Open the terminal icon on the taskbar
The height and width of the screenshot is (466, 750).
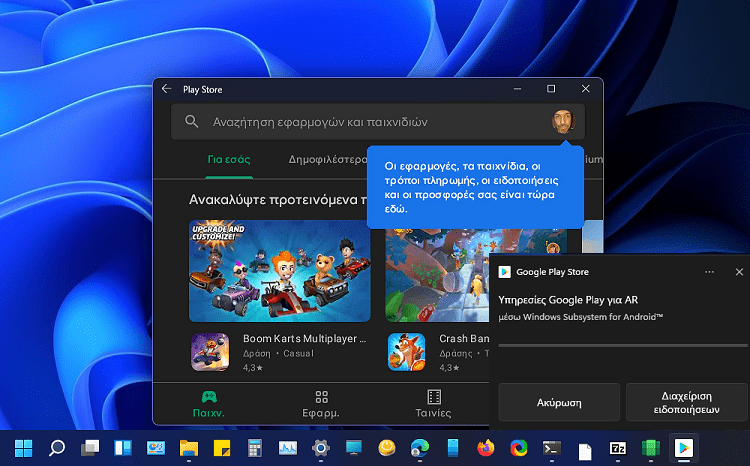click(551, 448)
